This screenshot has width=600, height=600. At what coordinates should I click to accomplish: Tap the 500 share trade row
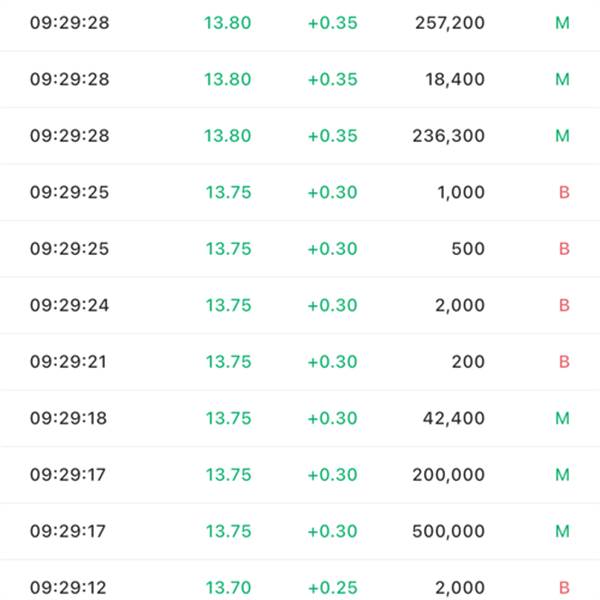pos(300,249)
